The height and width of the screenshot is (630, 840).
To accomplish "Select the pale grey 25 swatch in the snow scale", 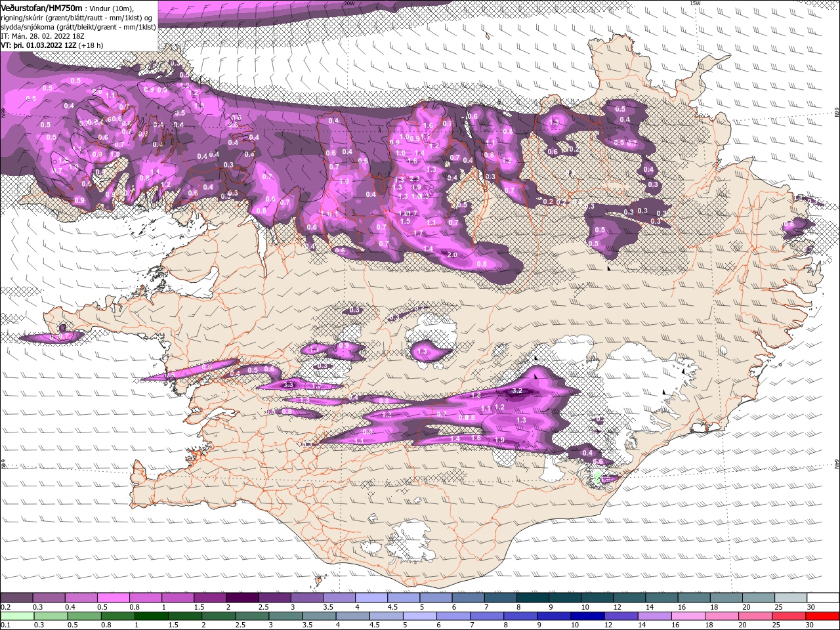I will (791, 598).
